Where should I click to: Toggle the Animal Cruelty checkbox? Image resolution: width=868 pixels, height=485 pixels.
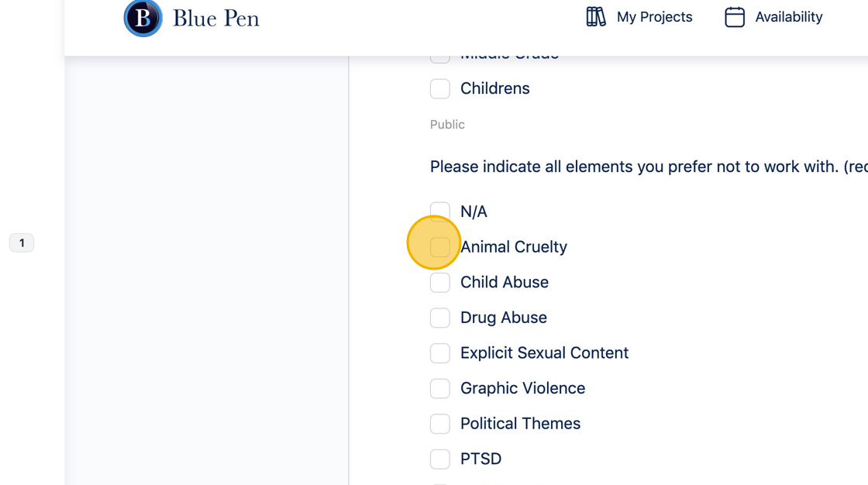[440, 247]
